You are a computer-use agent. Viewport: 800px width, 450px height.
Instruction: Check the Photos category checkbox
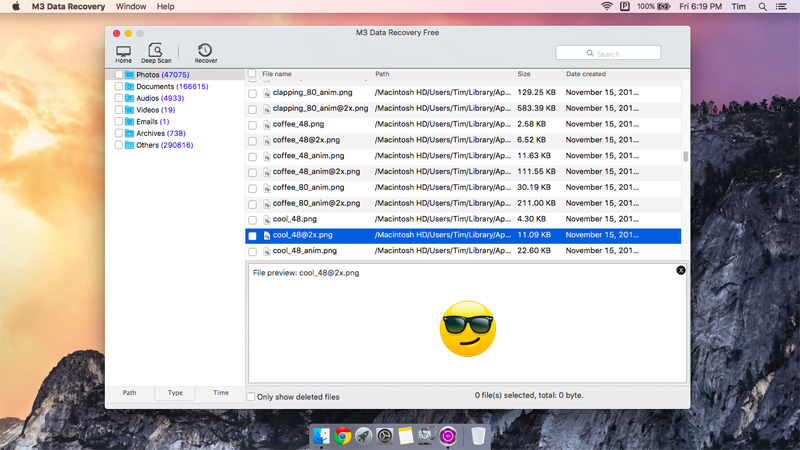coord(119,74)
